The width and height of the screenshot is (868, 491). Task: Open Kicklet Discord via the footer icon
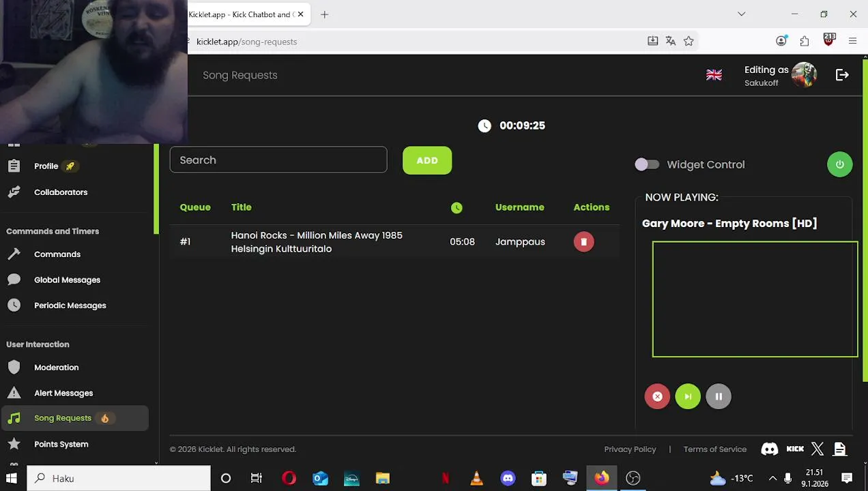coord(770,449)
